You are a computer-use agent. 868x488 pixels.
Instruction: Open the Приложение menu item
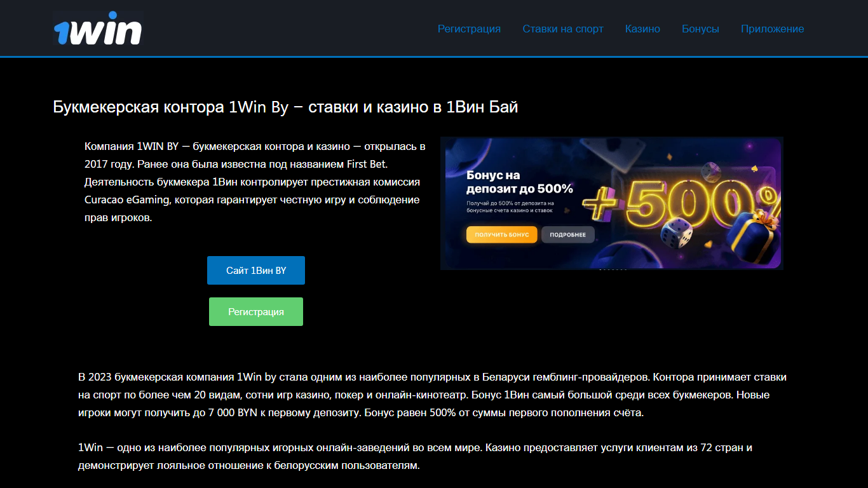[x=772, y=29]
